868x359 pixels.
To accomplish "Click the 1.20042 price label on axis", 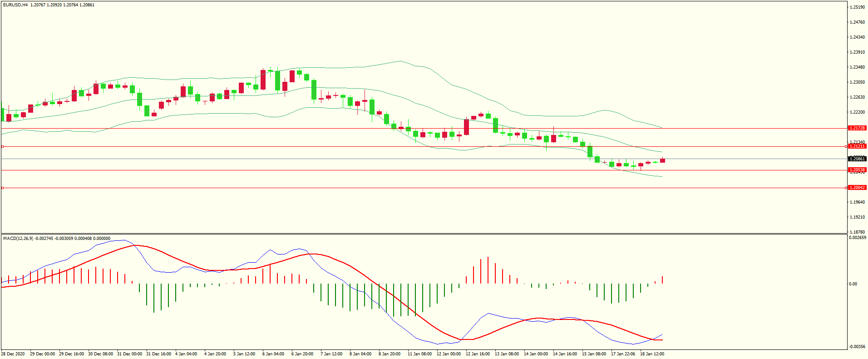I will click(x=857, y=188).
